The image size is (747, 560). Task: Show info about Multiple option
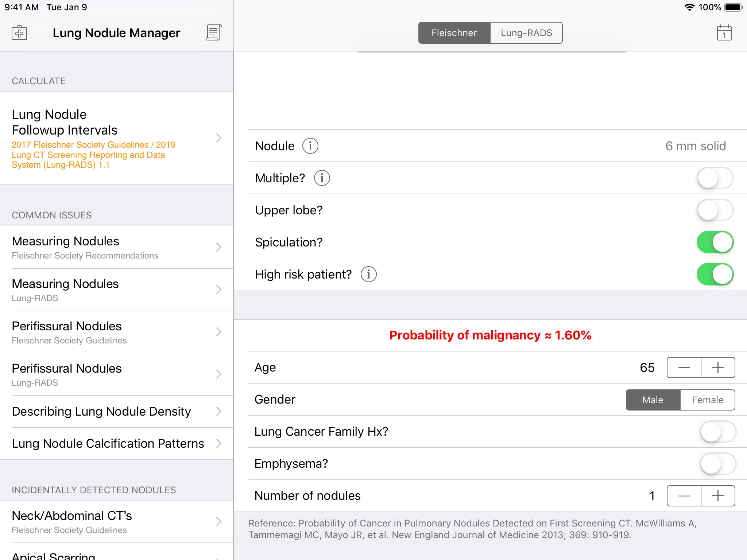pyautogui.click(x=322, y=178)
